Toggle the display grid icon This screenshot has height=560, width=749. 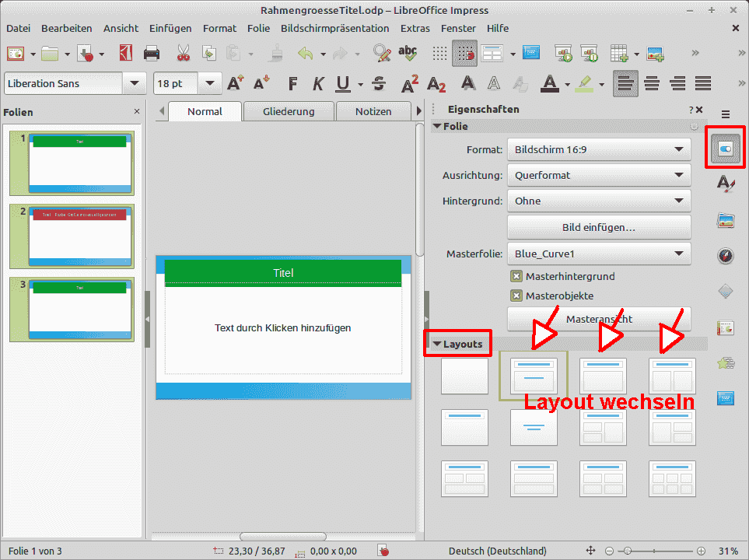coord(440,54)
